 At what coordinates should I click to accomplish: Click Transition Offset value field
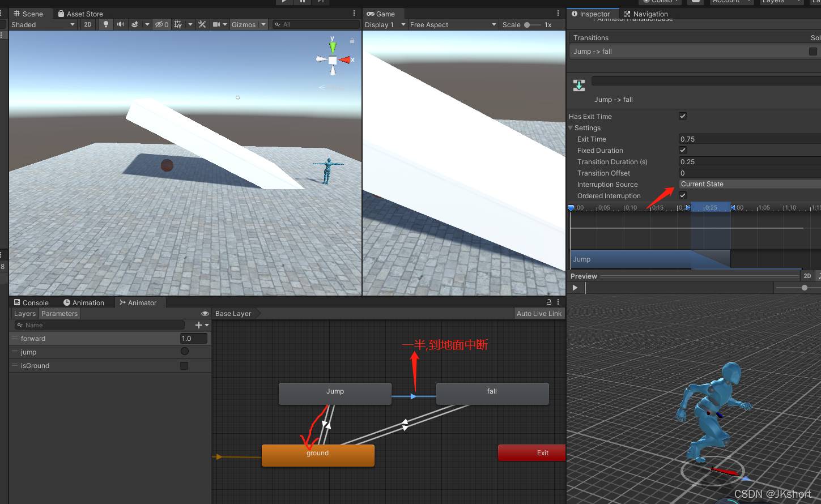tap(750, 173)
